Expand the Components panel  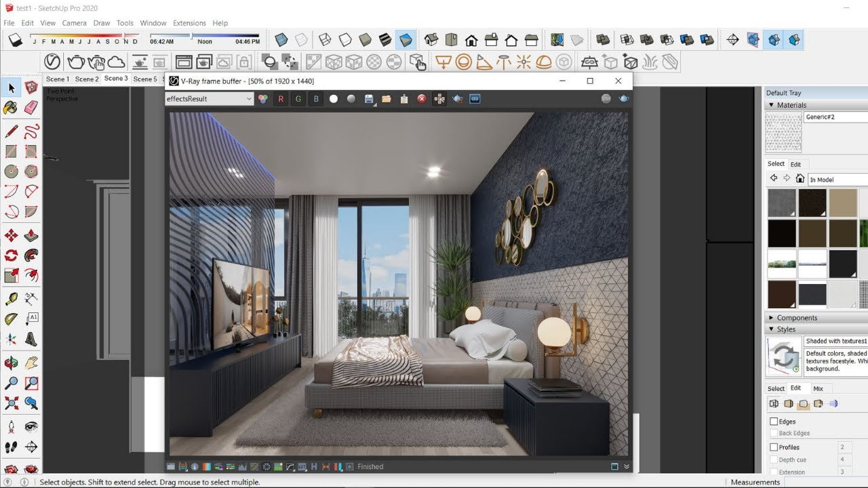[796, 318]
